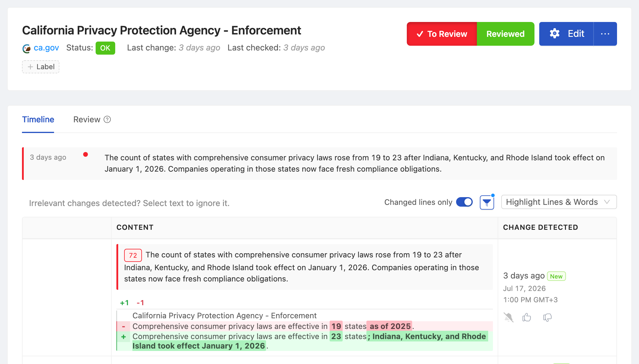The width and height of the screenshot is (639, 364).
Task: Mark as To Review
Action: point(442,34)
